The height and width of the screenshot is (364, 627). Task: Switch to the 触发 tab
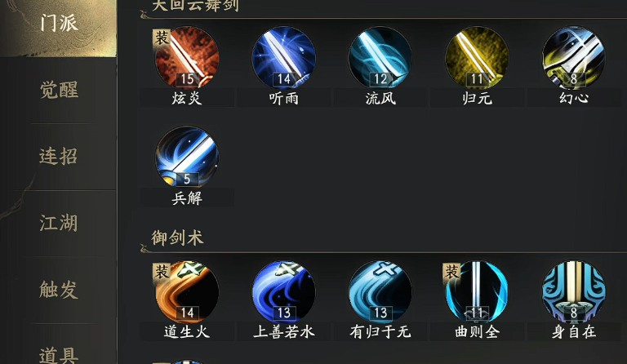pyautogui.click(x=59, y=289)
